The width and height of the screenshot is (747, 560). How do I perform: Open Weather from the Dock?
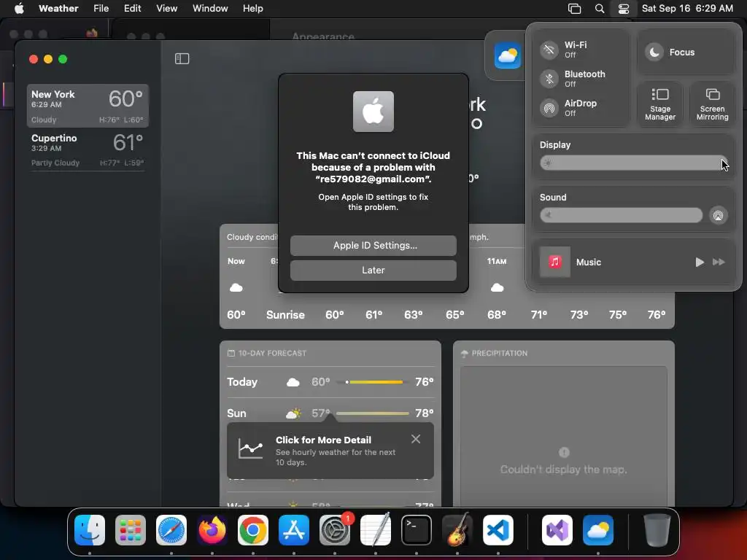(x=598, y=530)
